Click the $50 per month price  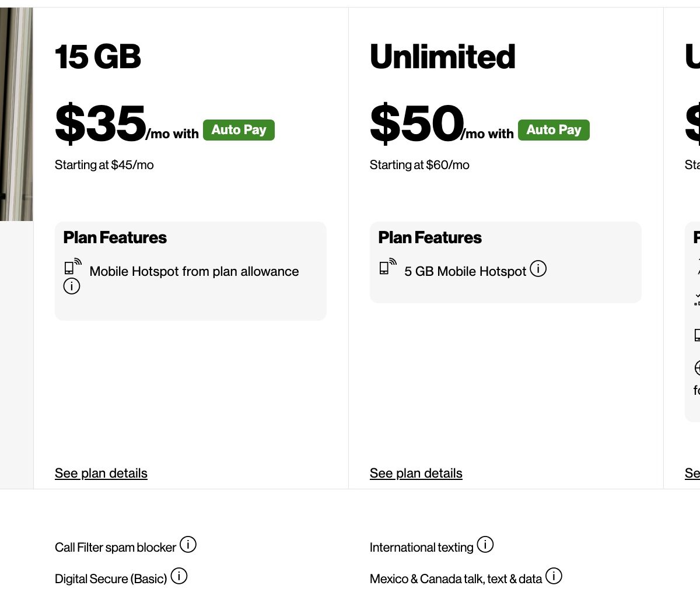click(416, 124)
